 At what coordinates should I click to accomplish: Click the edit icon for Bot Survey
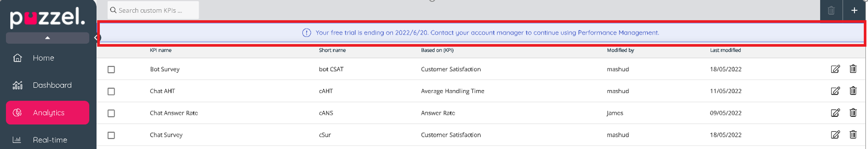click(x=835, y=69)
